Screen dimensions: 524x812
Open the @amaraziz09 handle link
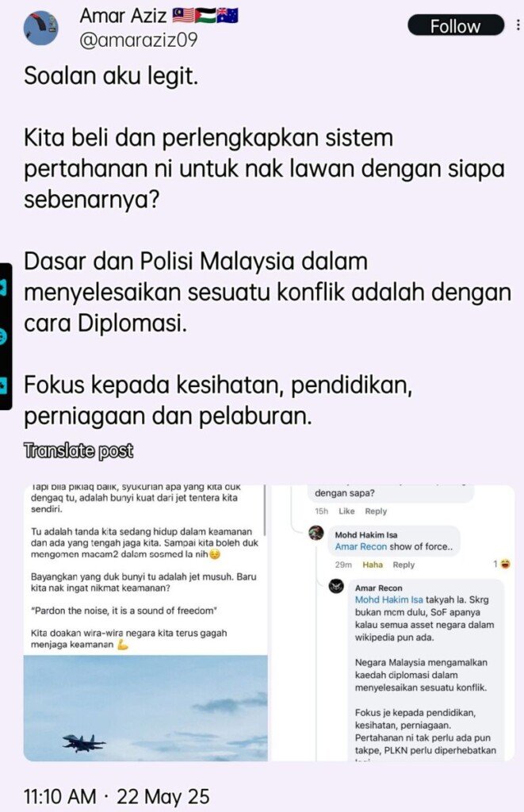click(139, 40)
